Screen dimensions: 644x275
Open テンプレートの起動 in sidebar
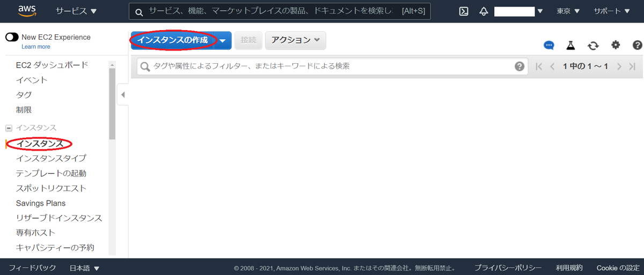[x=51, y=173]
